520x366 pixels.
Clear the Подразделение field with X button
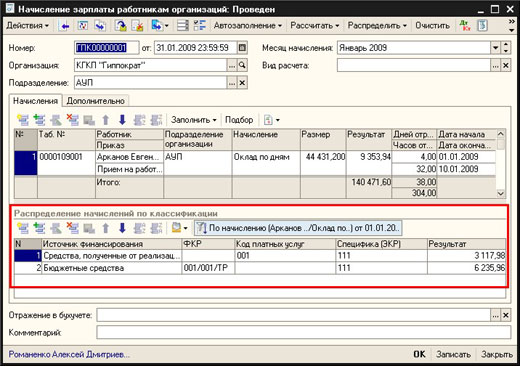click(x=242, y=83)
